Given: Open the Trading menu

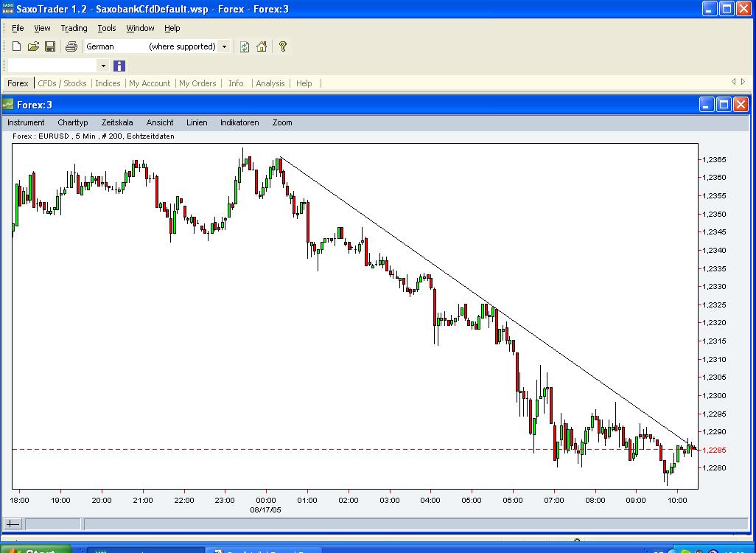Looking at the screenshot, I should click(x=74, y=28).
